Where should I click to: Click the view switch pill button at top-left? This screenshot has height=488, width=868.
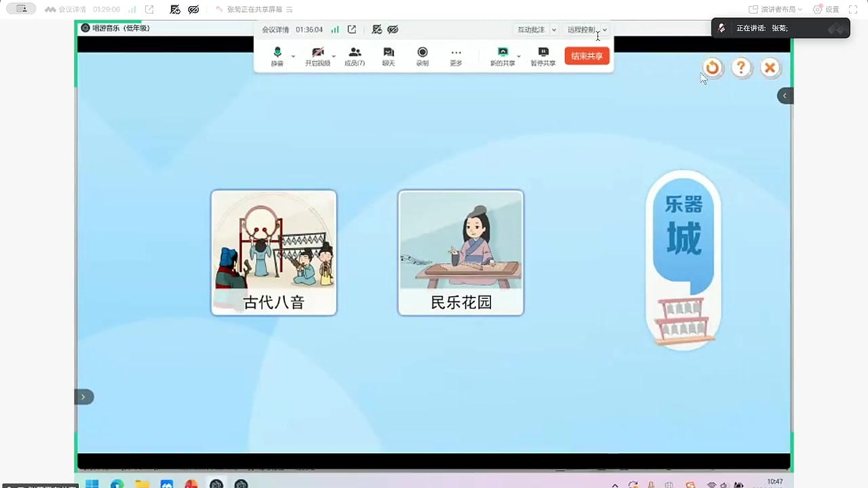[x=21, y=9]
